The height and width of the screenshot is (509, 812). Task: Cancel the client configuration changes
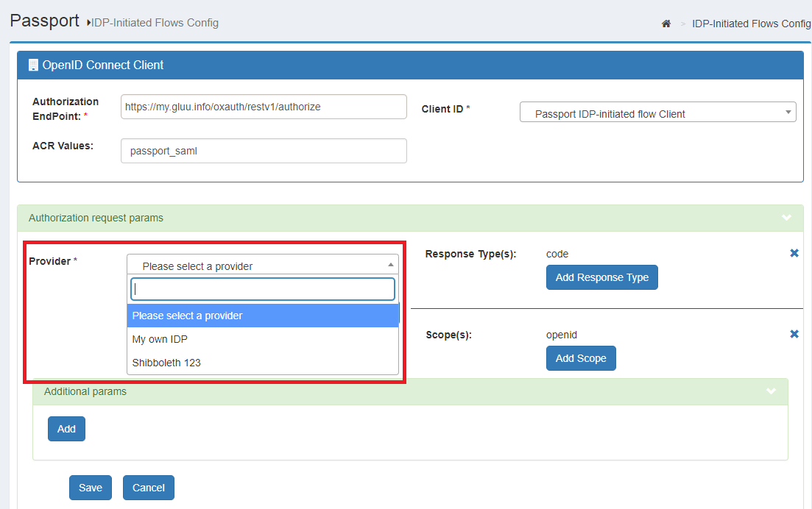coord(148,487)
